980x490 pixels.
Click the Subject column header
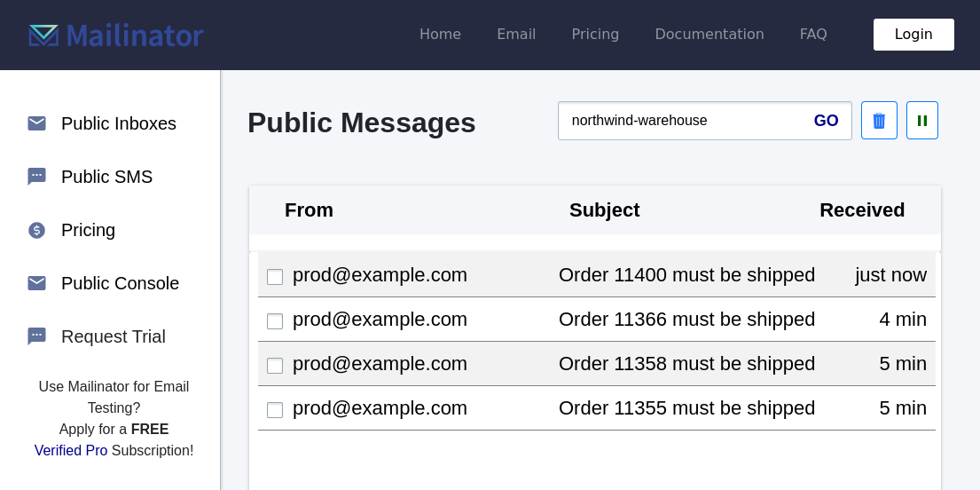point(604,210)
